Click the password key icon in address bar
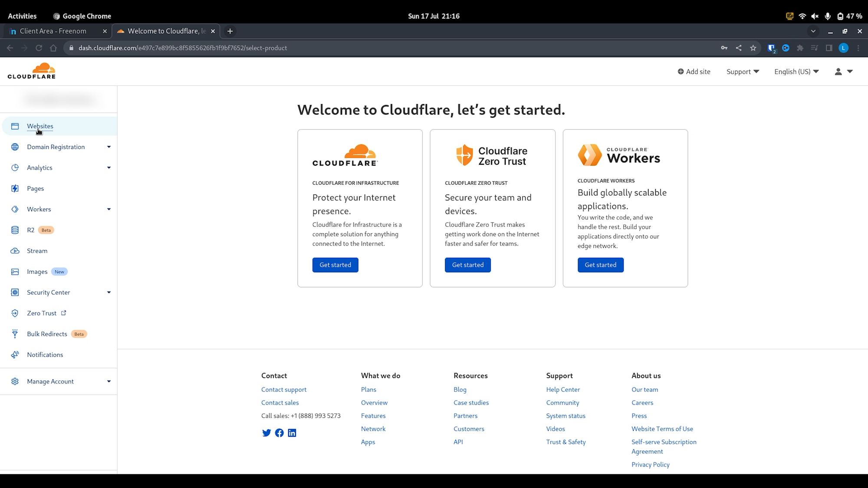The width and height of the screenshot is (868, 488). [724, 48]
